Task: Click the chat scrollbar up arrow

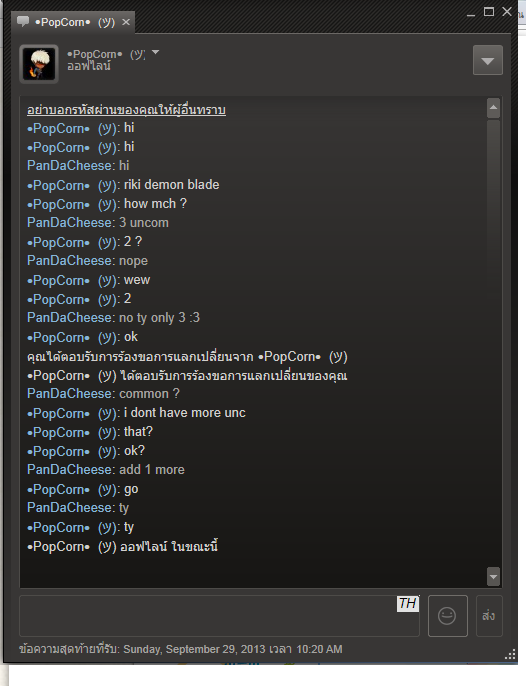Action: [493, 108]
